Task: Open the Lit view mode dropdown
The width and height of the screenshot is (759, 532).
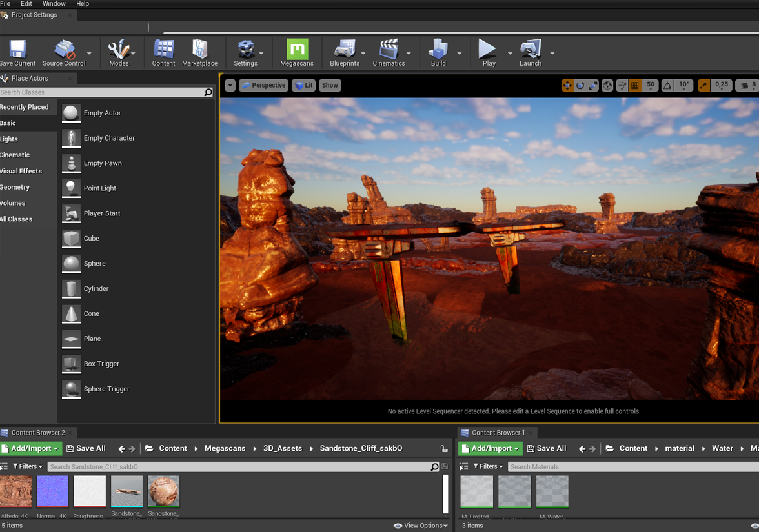Action: pyautogui.click(x=304, y=85)
